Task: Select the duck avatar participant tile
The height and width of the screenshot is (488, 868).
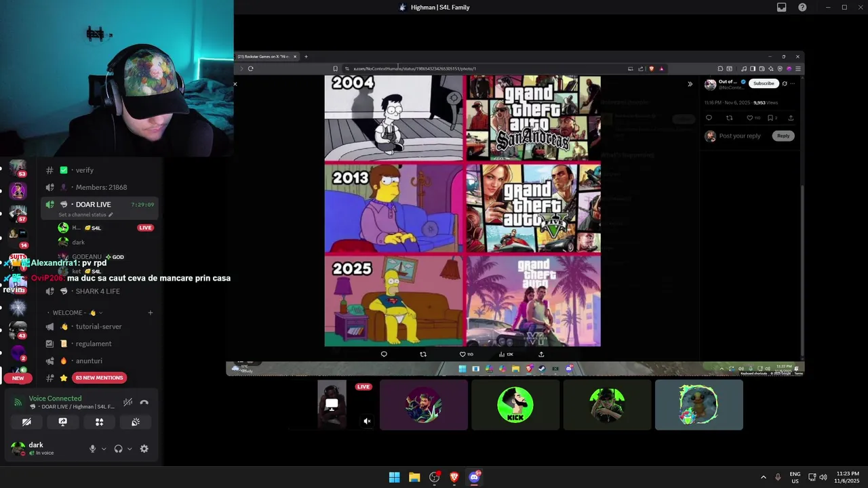Action: point(699,405)
